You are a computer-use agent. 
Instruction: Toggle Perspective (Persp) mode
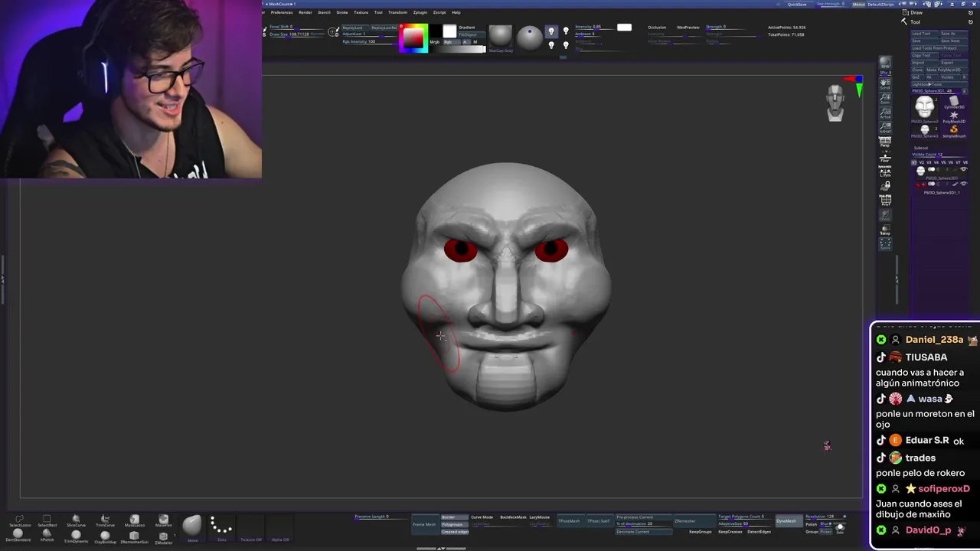[885, 143]
